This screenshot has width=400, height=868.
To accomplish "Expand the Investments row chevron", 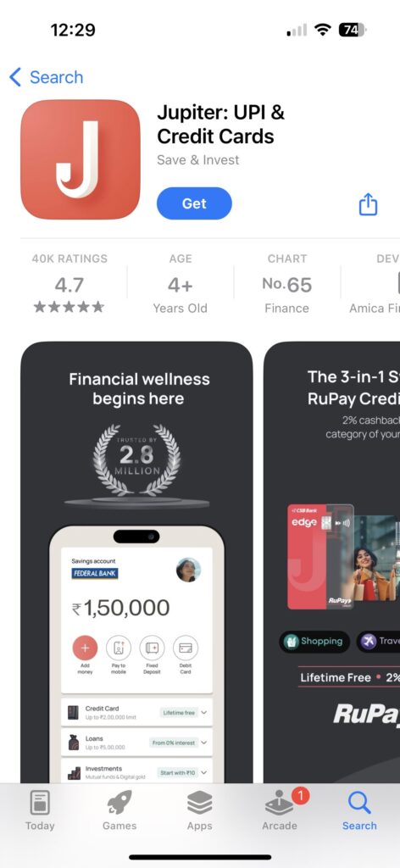I will pyautogui.click(x=204, y=772).
